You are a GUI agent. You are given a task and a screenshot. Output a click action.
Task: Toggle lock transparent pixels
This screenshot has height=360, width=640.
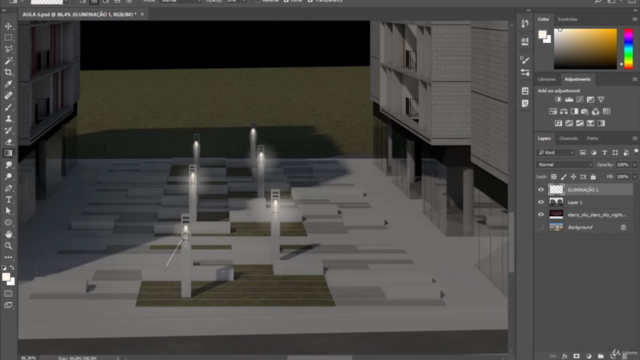pyautogui.click(x=553, y=177)
